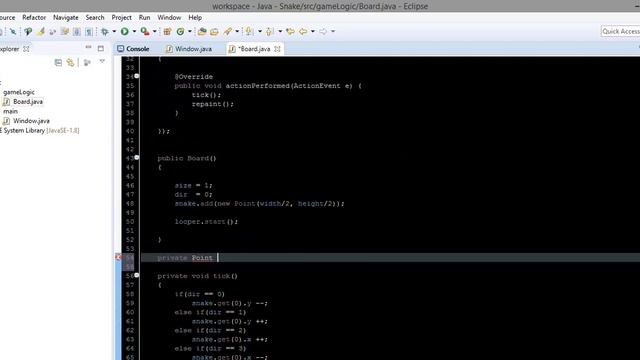The image size is (640, 360).
Task: Open the Forward history dropdown arrow
Action: (x=333, y=31)
